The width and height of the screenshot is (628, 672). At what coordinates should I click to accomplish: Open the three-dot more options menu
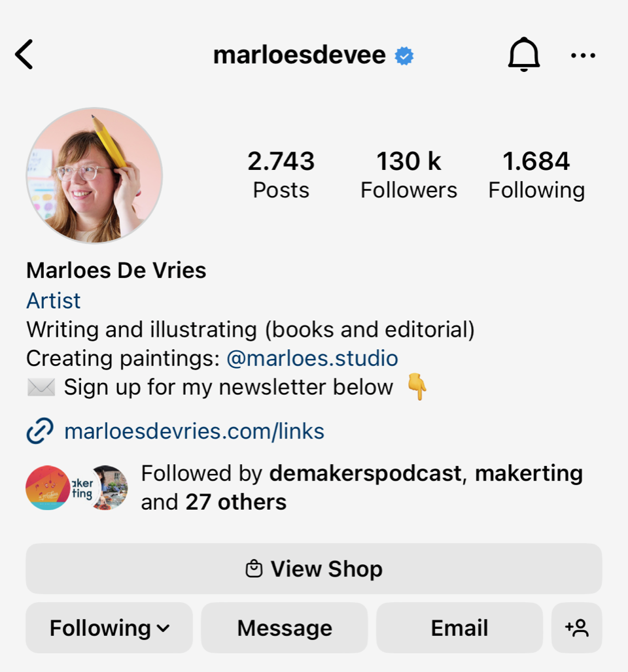coord(583,56)
